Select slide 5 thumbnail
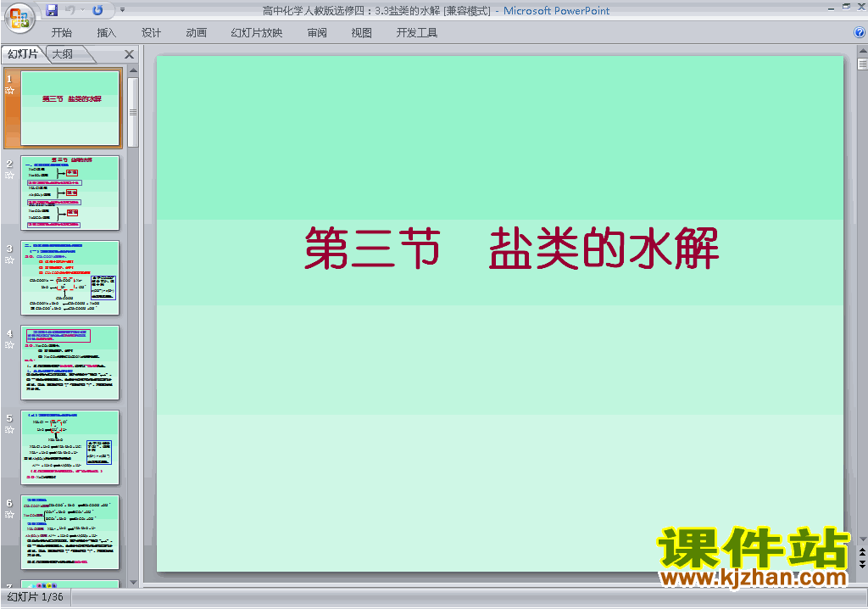Screen dimensions: 868x609 [x=70, y=447]
